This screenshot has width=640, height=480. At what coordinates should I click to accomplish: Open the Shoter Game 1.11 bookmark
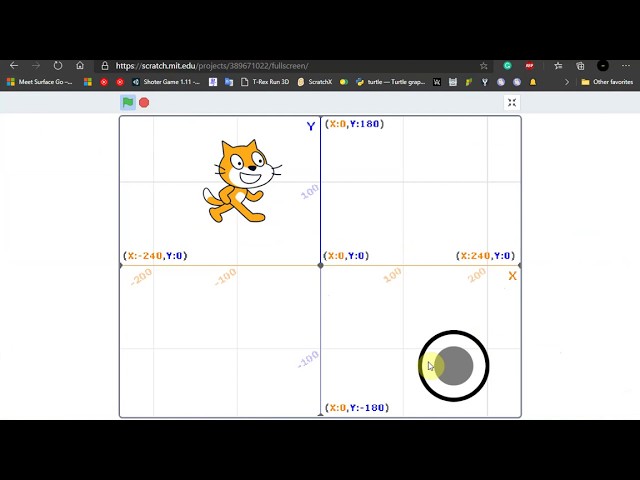(166, 82)
